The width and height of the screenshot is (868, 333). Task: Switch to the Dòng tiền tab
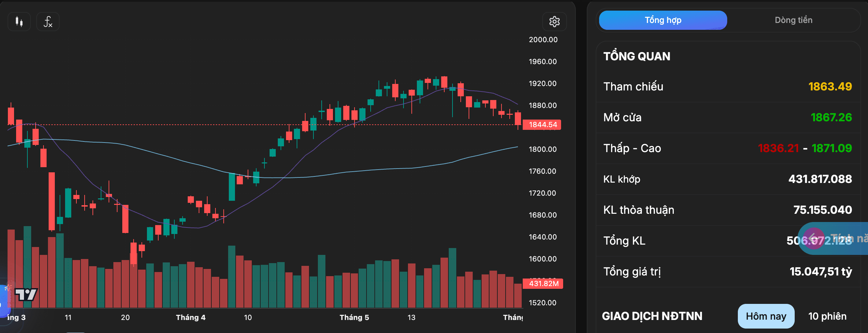(793, 20)
